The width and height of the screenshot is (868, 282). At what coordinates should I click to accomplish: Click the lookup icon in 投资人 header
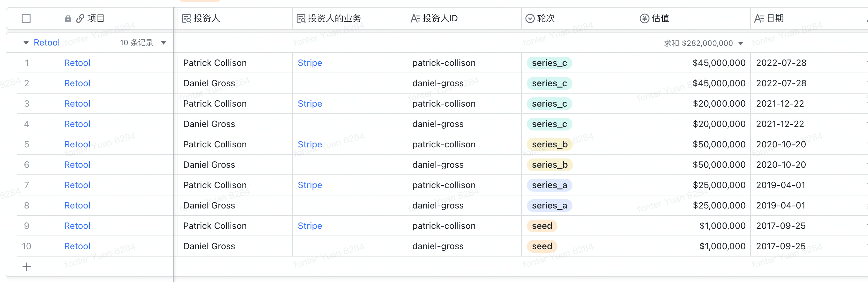tap(186, 18)
